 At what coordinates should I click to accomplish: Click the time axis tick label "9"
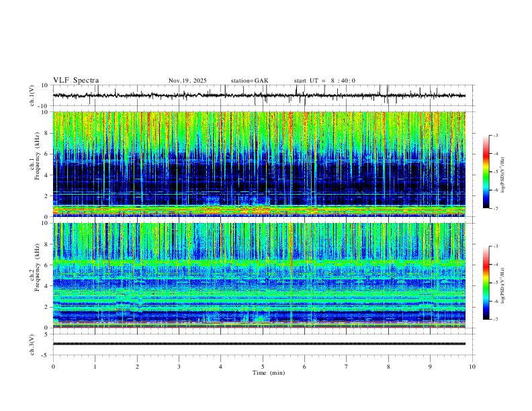click(430, 367)
